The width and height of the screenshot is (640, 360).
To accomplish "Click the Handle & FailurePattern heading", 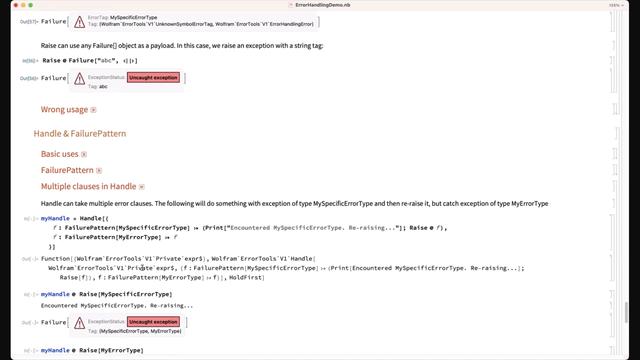I will pyautogui.click(x=80, y=133).
